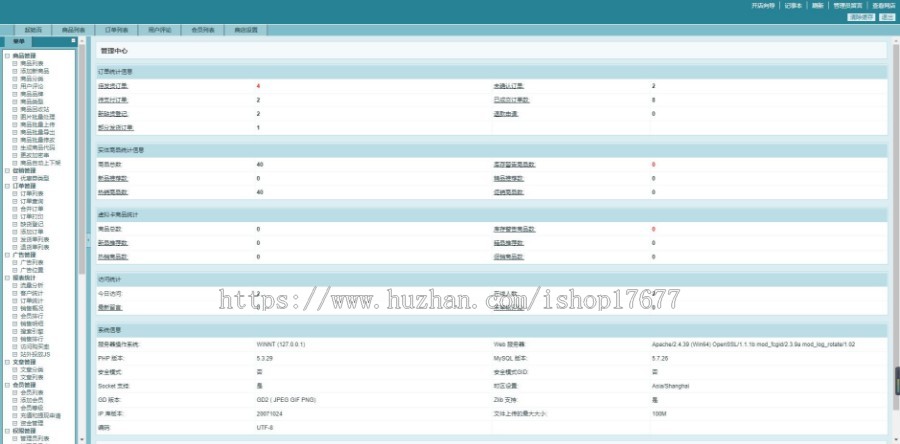The width and height of the screenshot is (900, 444).
Task: Open 添加会员 in the sidebar
Action: click(32, 400)
